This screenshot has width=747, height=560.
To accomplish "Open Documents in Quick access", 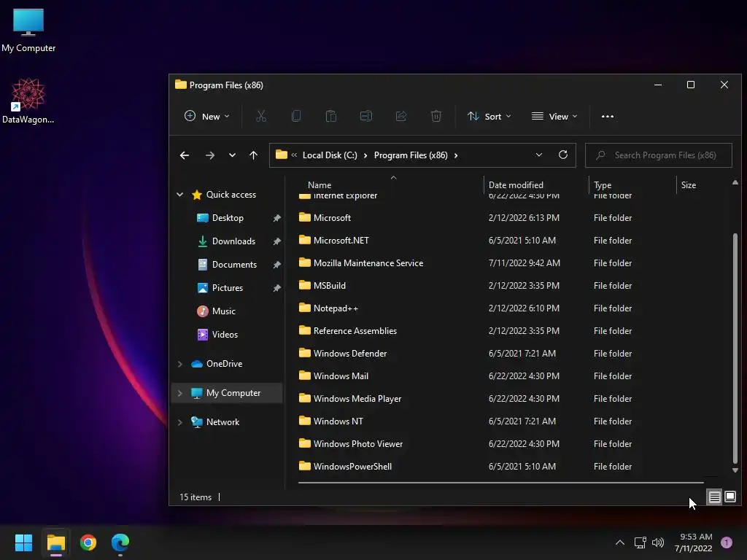I will [x=234, y=265].
